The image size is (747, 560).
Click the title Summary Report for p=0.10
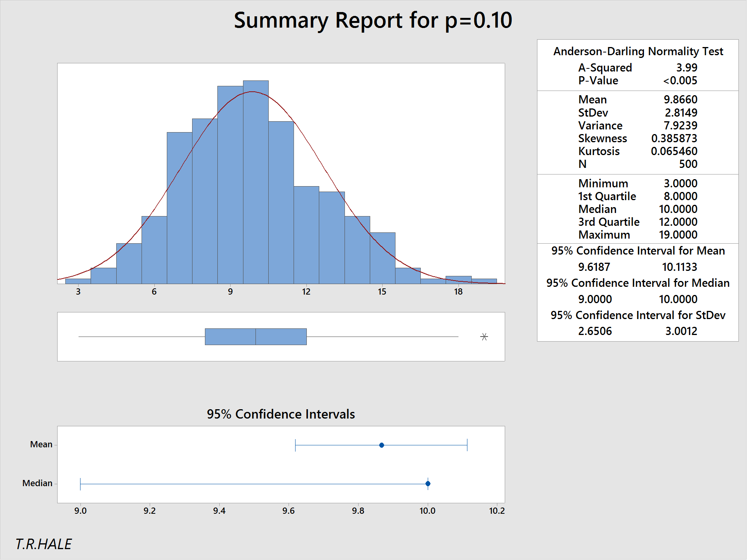pyautogui.click(x=373, y=20)
